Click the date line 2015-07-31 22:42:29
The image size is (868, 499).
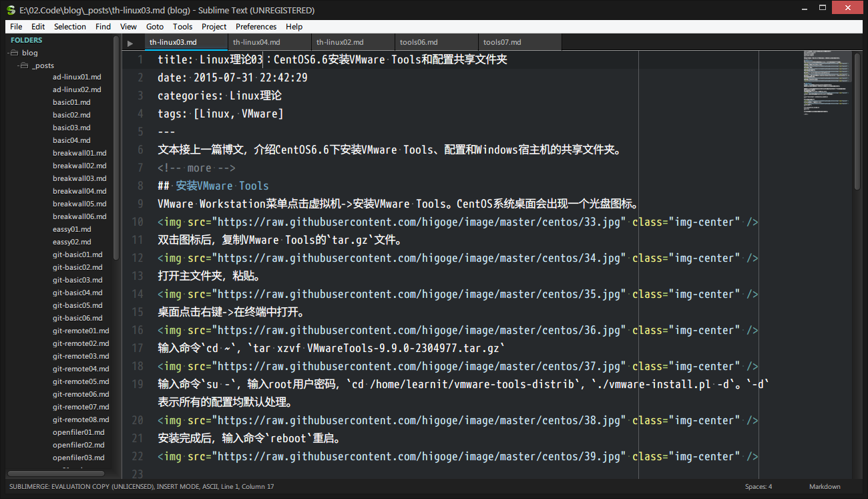coord(232,77)
